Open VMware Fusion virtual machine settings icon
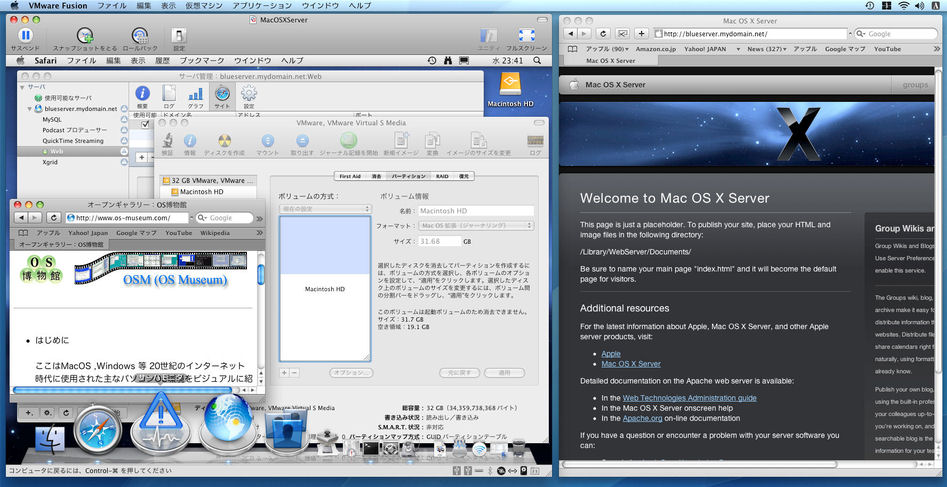The image size is (947, 487). [179, 36]
